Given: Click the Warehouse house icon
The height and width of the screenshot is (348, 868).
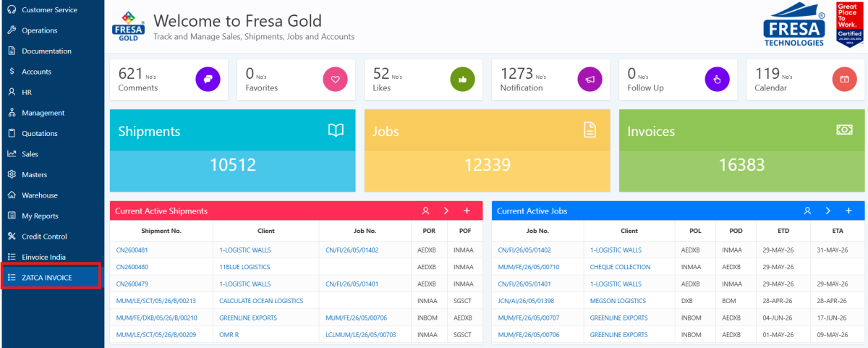Looking at the screenshot, I should pos(12,195).
